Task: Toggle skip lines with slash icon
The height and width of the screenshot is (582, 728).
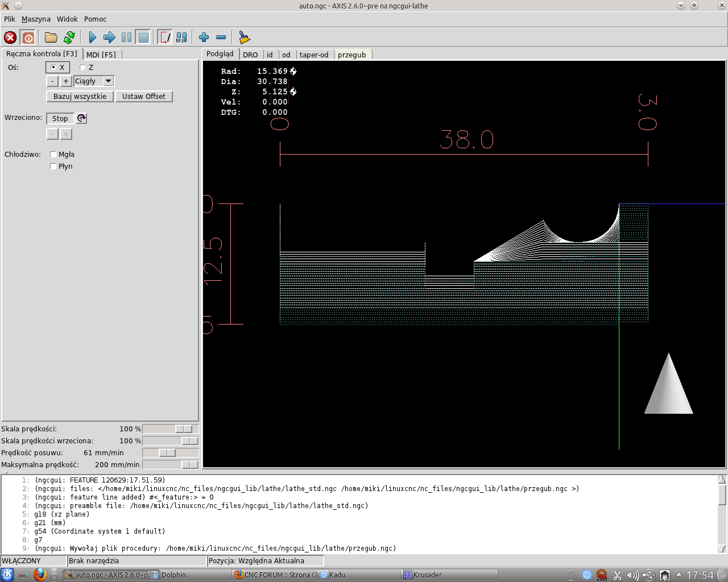Action: pos(164,38)
